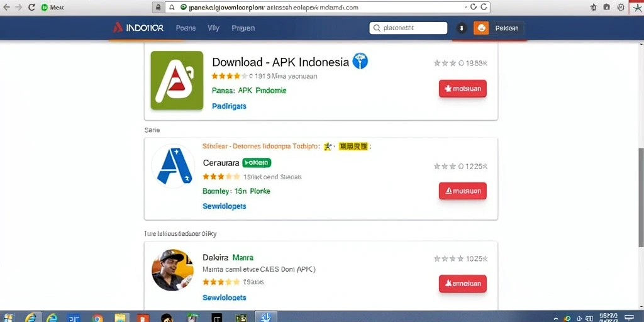The height and width of the screenshot is (322, 644).
Task: Reload the page with the left refresh icon
Action: point(31,8)
